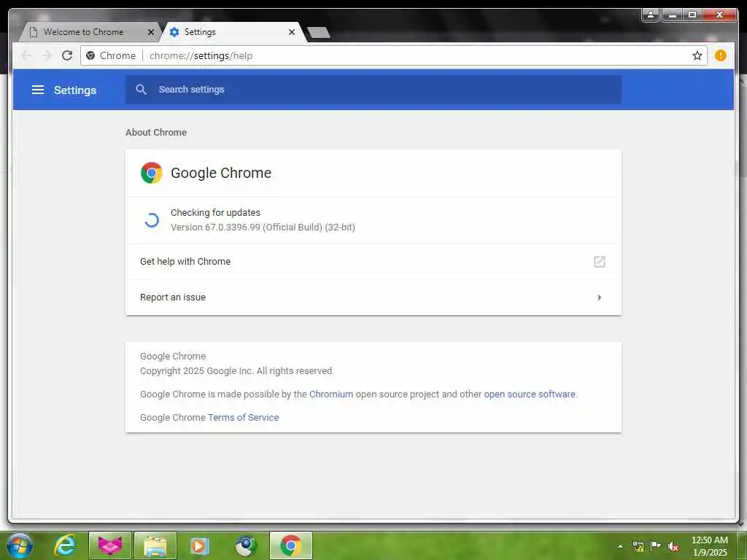747x560 pixels.
Task: Launch Internet Explorer from taskbar
Action: 65,545
